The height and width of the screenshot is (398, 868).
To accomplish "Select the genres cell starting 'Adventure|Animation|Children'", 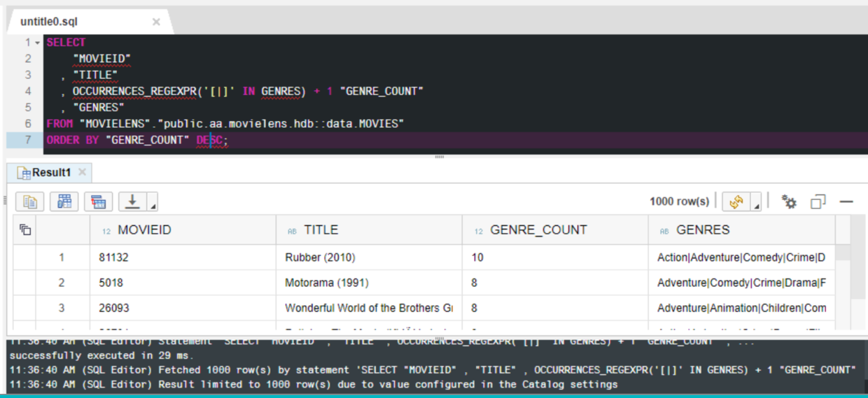I will (741, 308).
